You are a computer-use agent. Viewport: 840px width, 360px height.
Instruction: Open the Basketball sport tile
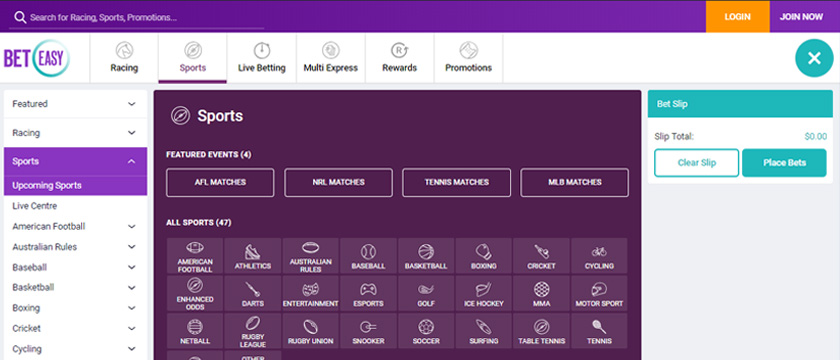click(x=426, y=256)
